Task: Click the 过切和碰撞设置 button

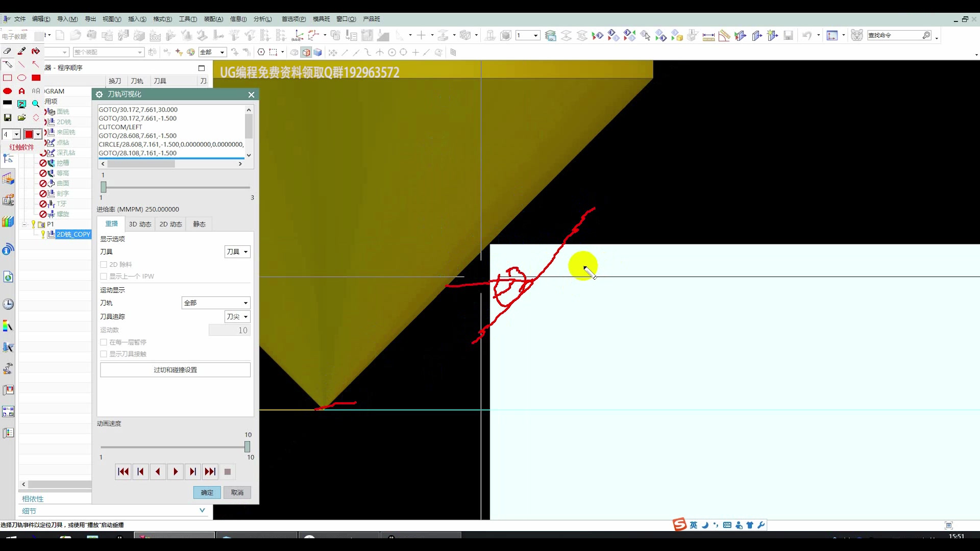Action: coord(175,370)
